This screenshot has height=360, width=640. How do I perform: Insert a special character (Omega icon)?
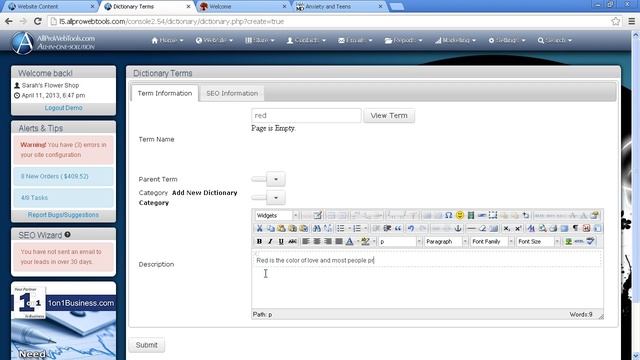[x=449, y=215]
